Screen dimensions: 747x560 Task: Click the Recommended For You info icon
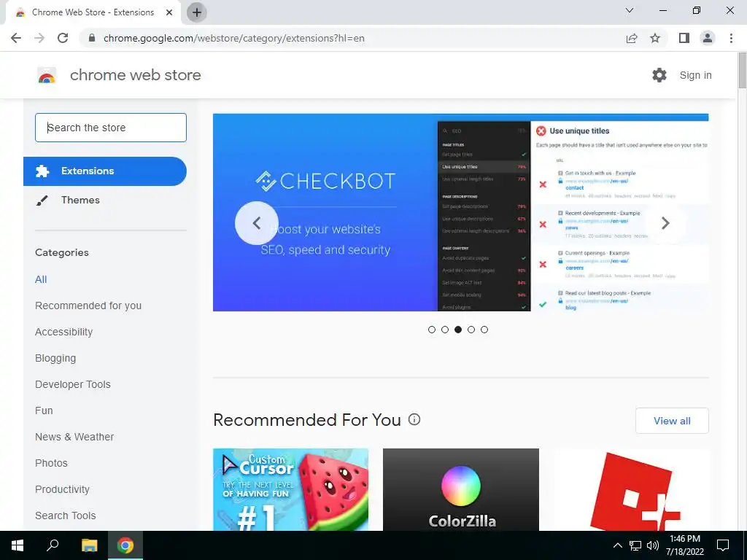(x=414, y=419)
